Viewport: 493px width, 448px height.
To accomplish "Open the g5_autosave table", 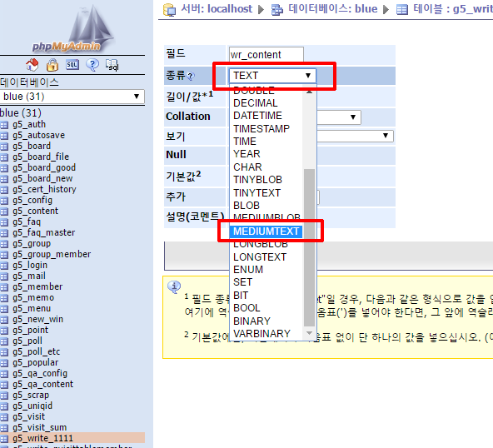I will click(38, 135).
